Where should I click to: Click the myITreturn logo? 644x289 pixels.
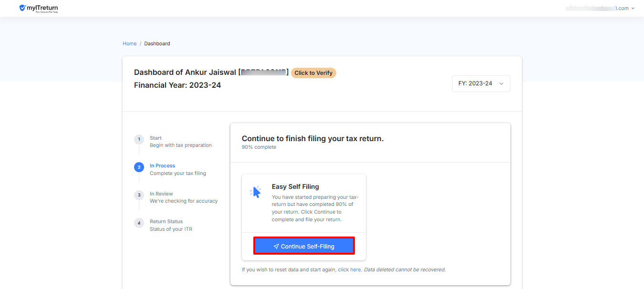pyautogui.click(x=38, y=8)
